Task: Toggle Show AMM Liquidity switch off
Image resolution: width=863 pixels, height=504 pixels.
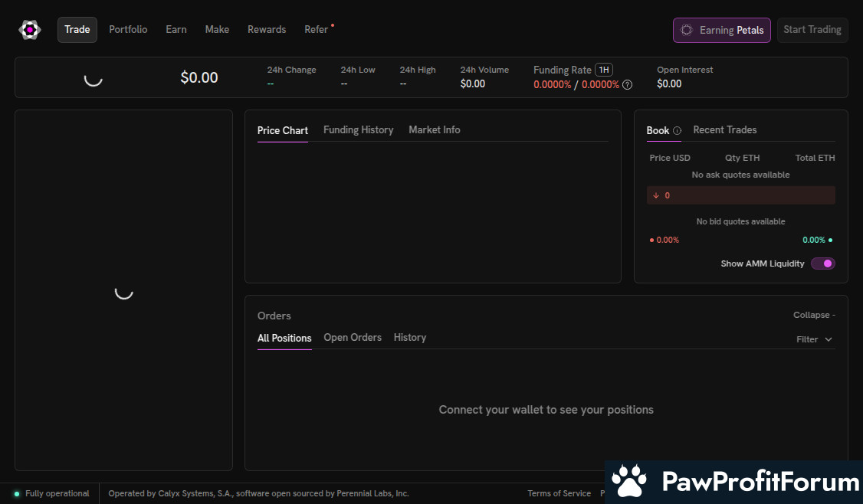Action: [822, 263]
